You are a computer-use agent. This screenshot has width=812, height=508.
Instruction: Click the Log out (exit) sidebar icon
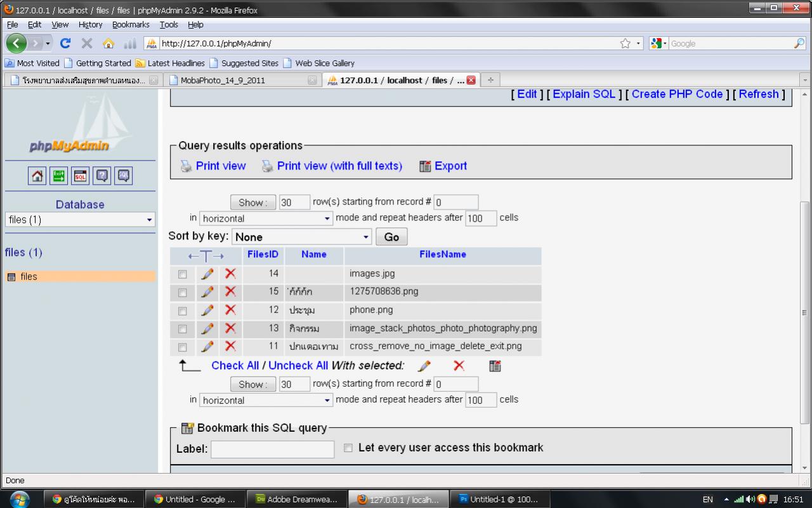coord(59,176)
